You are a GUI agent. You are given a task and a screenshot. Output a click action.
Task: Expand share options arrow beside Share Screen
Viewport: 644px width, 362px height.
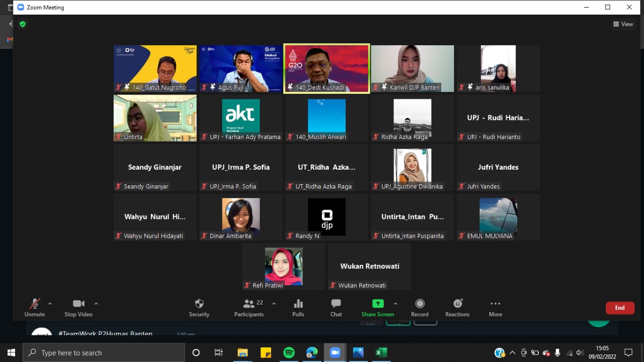395,304
